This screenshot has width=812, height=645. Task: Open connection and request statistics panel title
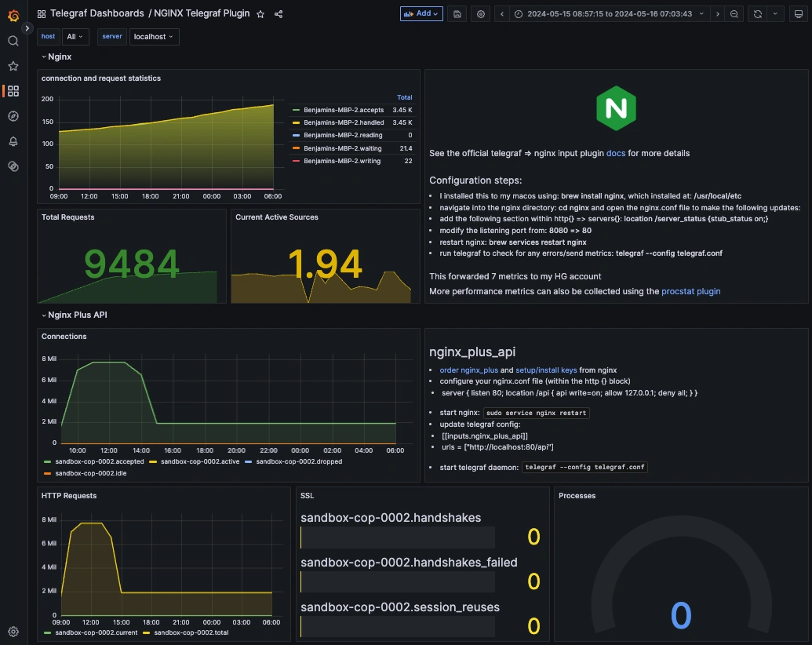101,78
